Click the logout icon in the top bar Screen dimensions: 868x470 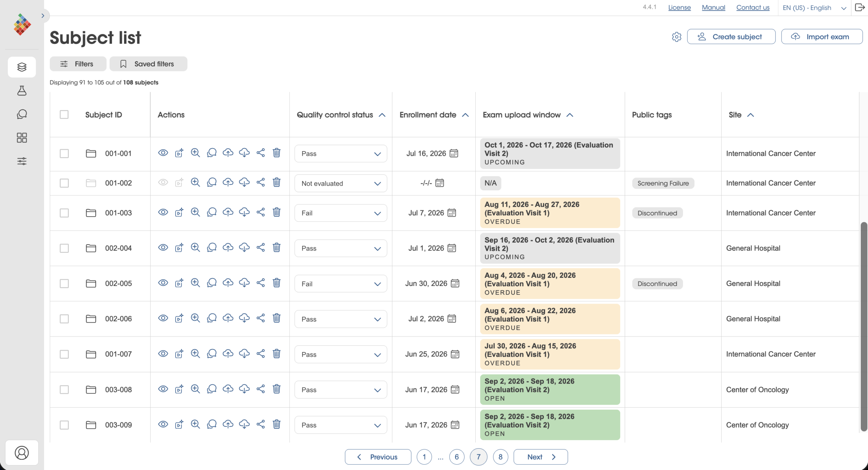(860, 7)
